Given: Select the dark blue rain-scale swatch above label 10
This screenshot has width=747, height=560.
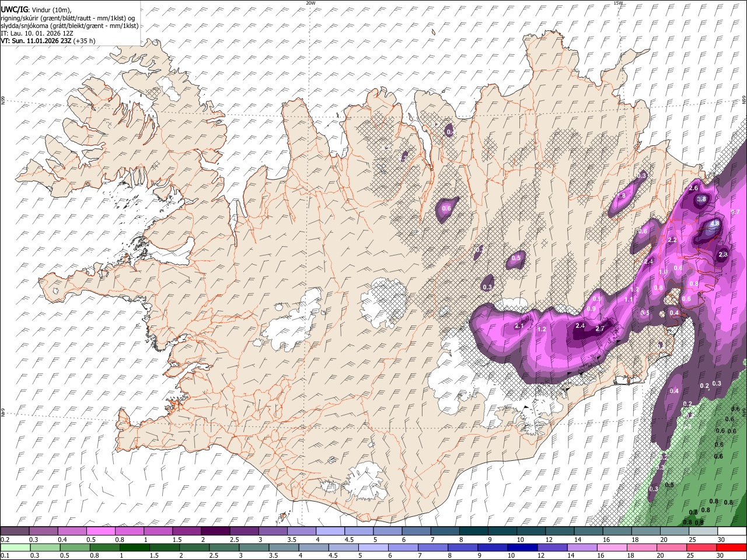Looking at the screenshot, I should point(523,548).
